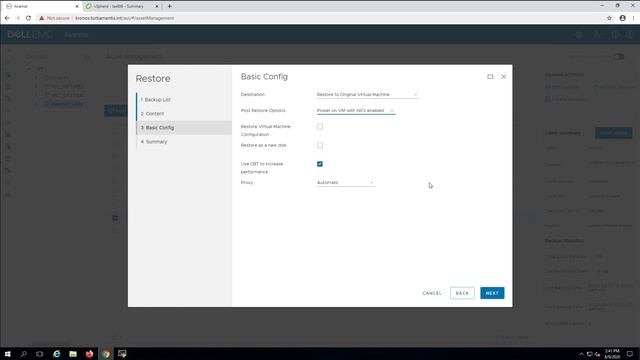Open the Chrome profile icon
The width and height of the screenshot is (640, 360).
[x=622, y=18]
